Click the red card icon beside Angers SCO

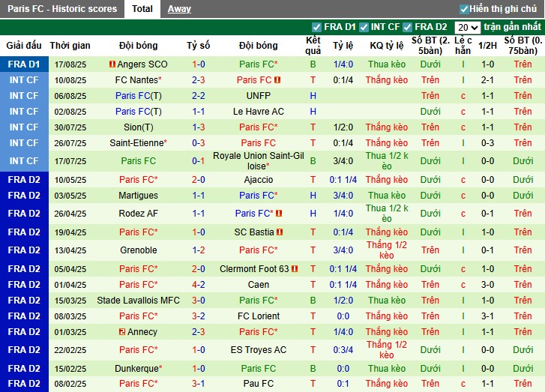point(112,64)
